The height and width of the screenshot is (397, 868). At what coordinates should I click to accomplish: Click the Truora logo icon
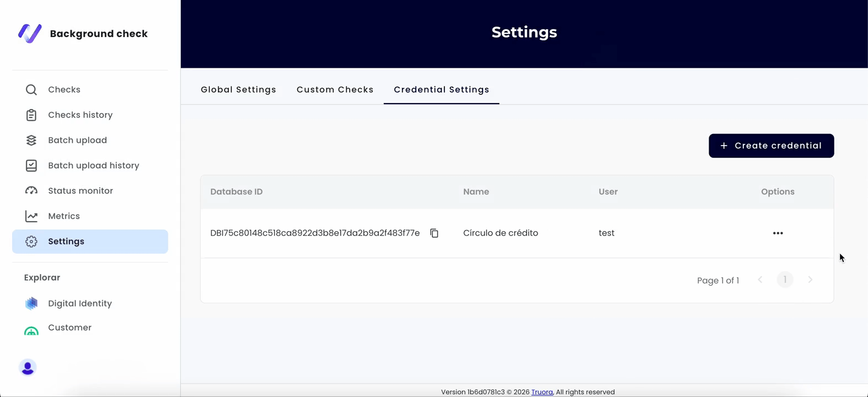[x=30, y=33]
